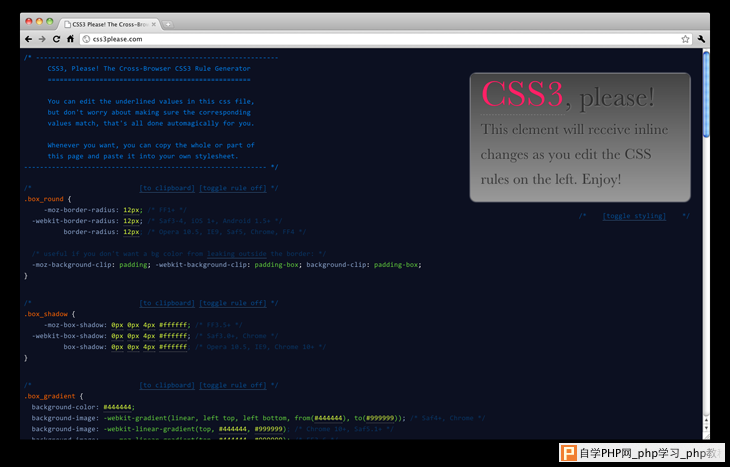This screenshot has width=730, height=467.
Task: Go forward with the browser forward arrow
Action: point(42,39)
